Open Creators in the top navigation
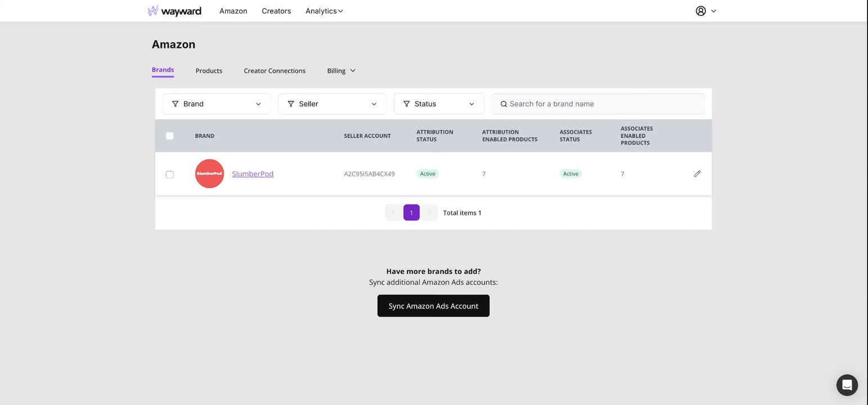 [276, 11]
